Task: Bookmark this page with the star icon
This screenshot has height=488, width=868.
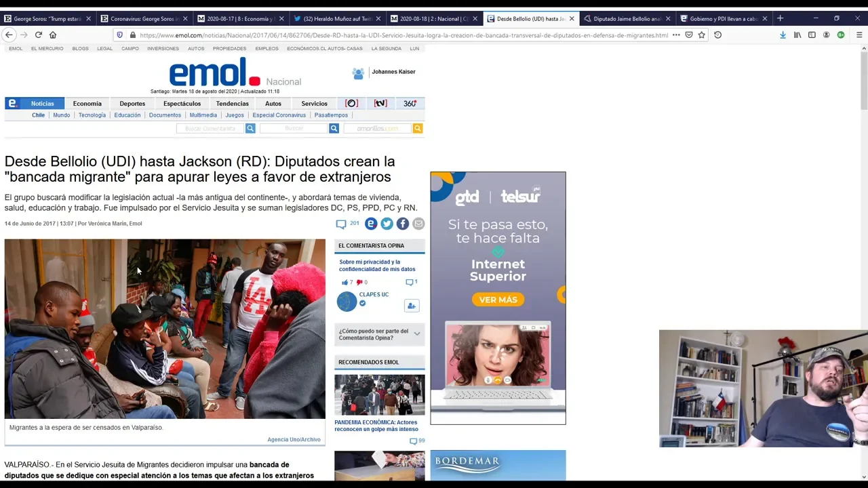Action: pos(702,35)
